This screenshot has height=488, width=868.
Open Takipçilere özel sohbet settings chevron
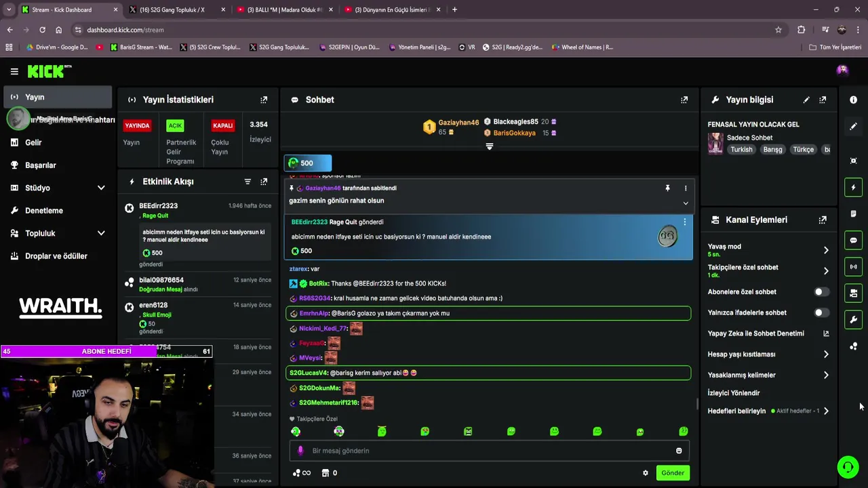pos(826,270)
